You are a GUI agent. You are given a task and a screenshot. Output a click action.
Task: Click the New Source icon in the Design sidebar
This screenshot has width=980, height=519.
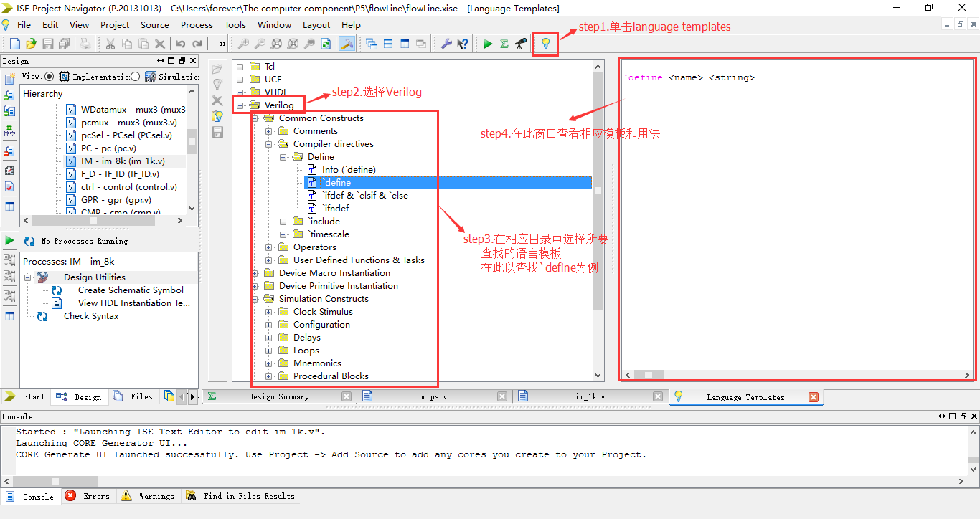(x=10, y=79)
